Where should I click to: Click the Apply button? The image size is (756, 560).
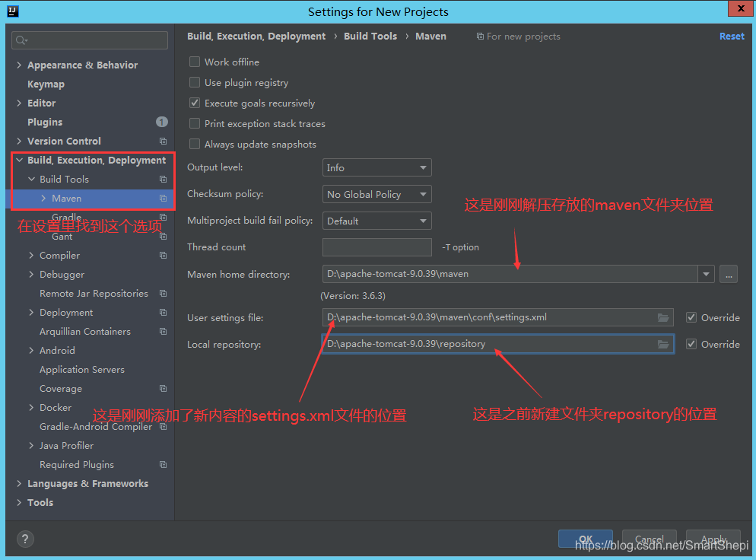click(x=713, y=539)
